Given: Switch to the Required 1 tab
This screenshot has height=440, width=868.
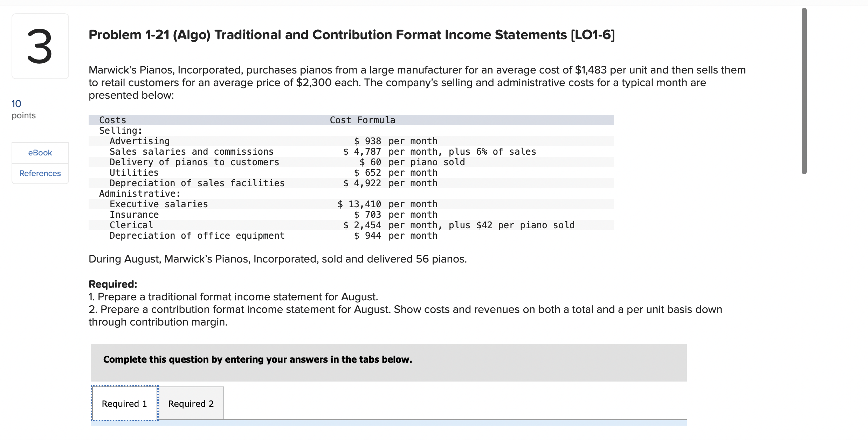Looking at the screenshot, I should point(124,404).
